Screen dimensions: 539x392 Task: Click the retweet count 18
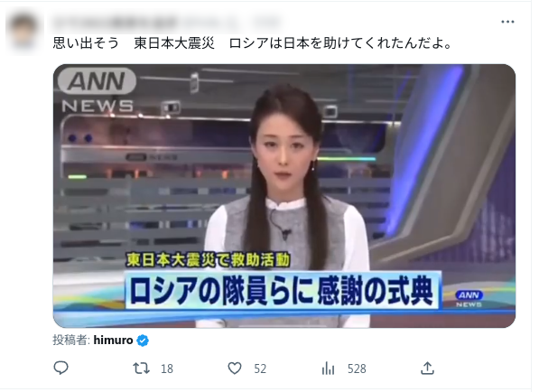[x=167, y=369]
